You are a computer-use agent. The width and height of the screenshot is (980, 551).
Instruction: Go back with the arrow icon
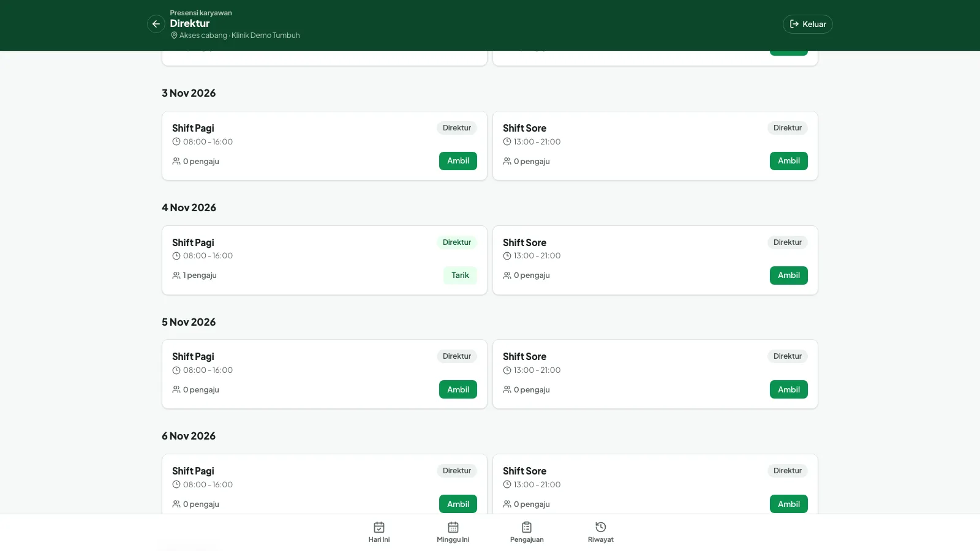(156, 24)
